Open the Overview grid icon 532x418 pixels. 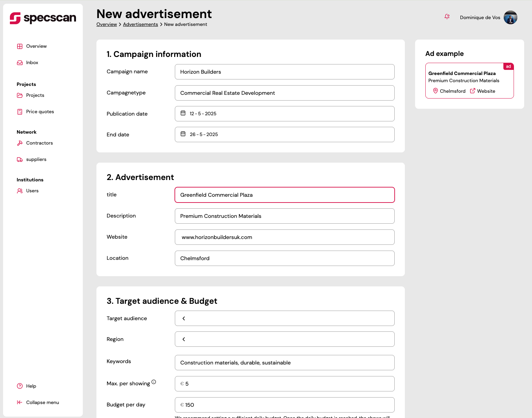(20, 46)
